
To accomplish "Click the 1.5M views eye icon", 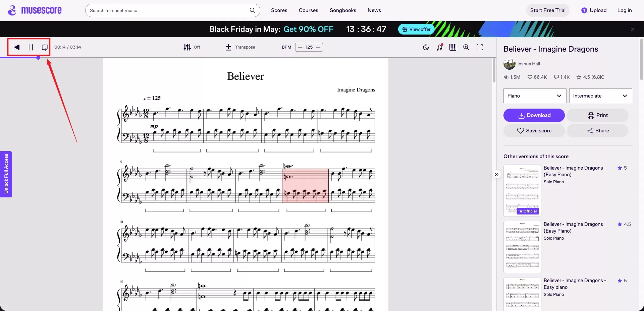I will pyautogui.click(x=506, y=77).
